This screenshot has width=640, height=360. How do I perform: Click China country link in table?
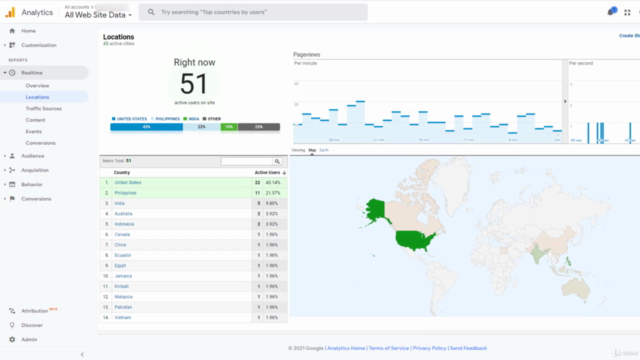click(x=120, y=245)
